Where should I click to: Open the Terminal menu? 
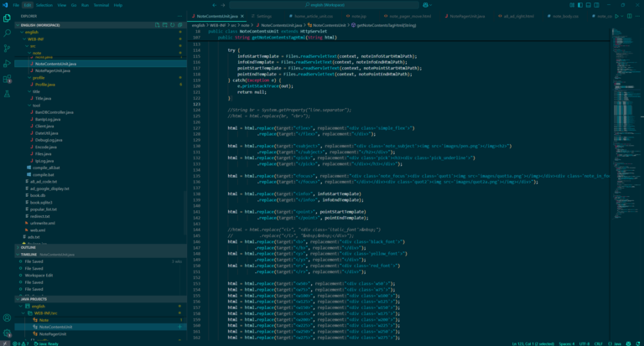101,5
